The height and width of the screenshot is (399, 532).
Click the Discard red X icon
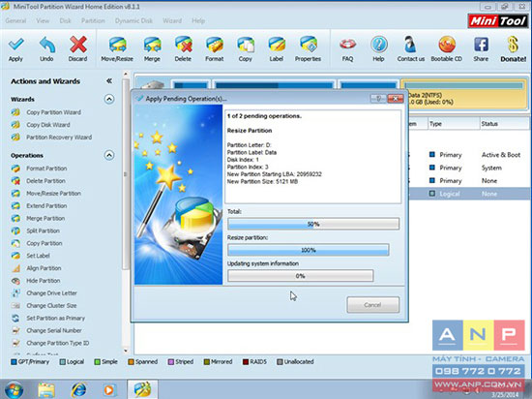(78, 45)
